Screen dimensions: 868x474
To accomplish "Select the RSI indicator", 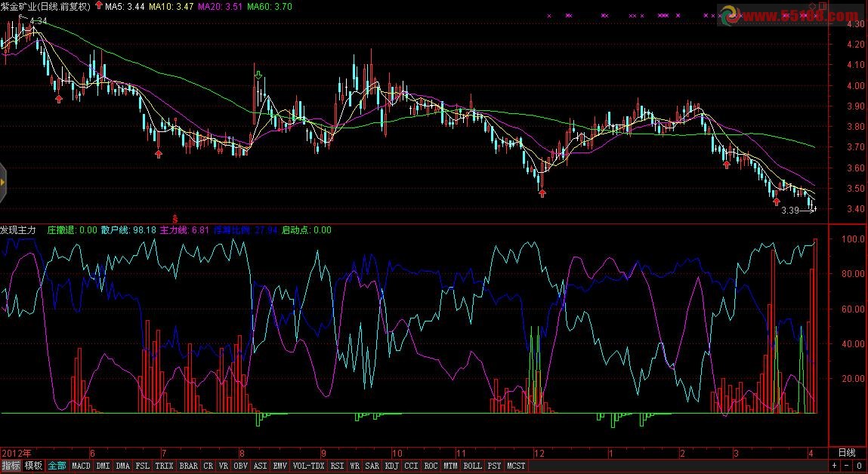I will click(337, 466).
